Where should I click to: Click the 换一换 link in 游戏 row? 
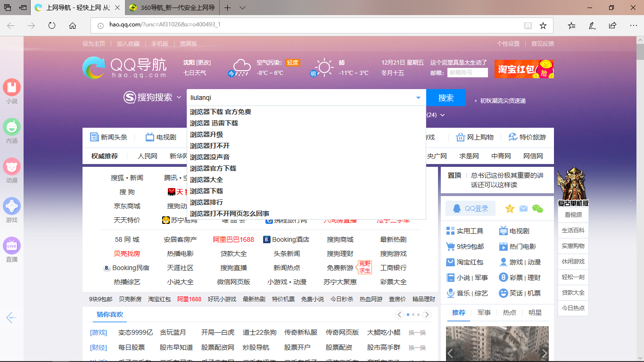[417, 333]
